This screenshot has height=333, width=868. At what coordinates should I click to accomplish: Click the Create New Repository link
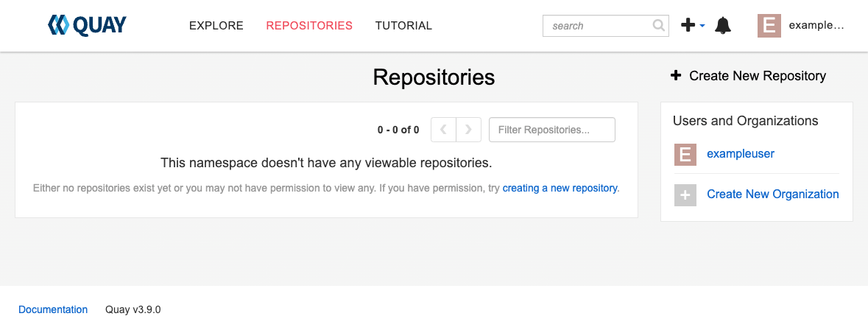pyautogui.click(x=758, y=76)
